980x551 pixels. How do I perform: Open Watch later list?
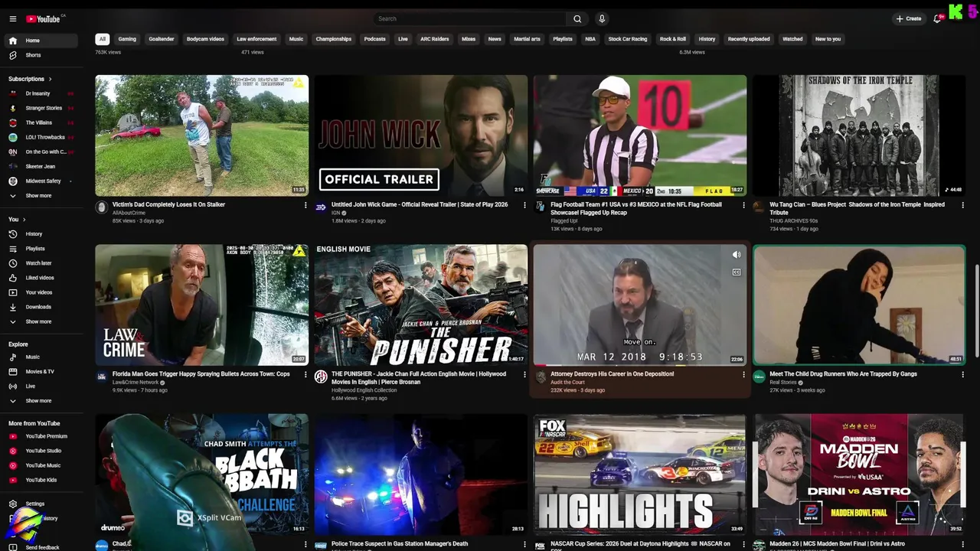point(41,263)
